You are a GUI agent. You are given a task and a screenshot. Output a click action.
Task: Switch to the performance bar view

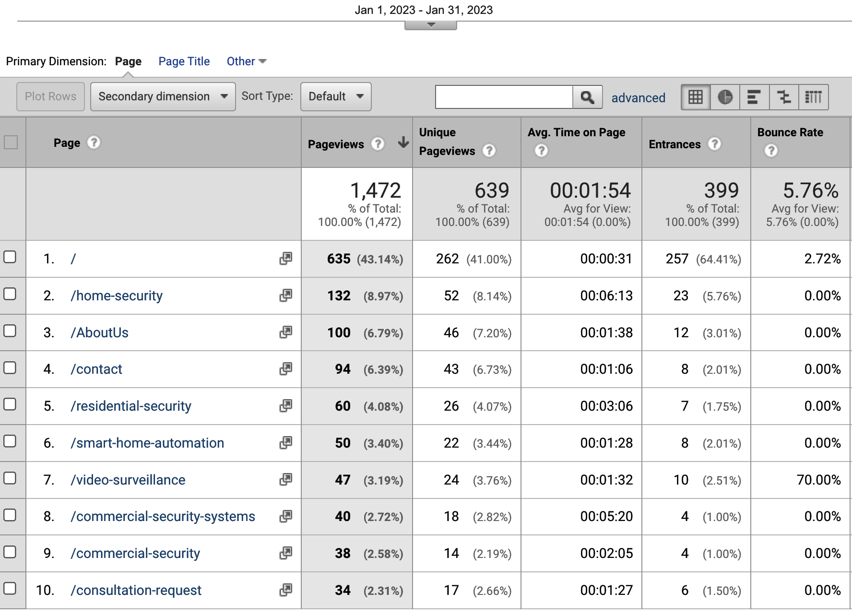click(754, 97)
